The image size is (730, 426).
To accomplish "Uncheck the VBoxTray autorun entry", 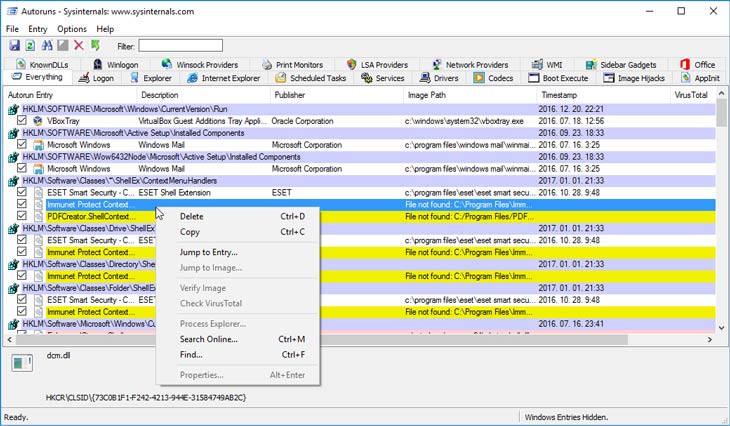I will 21,120.
